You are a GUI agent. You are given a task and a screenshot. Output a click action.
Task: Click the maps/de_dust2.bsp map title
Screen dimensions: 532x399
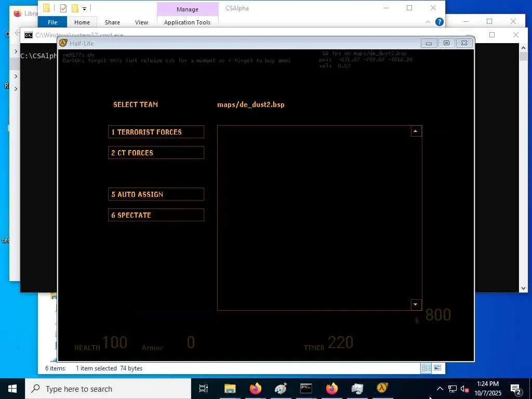[251, 104]
